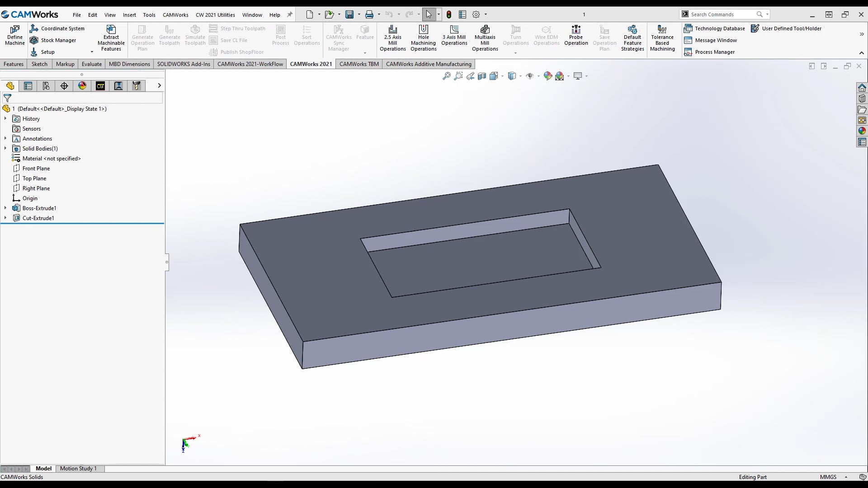This screenshot has width=868, height=488.
Task: Click the Zoom to Fit view icon
Action: 446,76
